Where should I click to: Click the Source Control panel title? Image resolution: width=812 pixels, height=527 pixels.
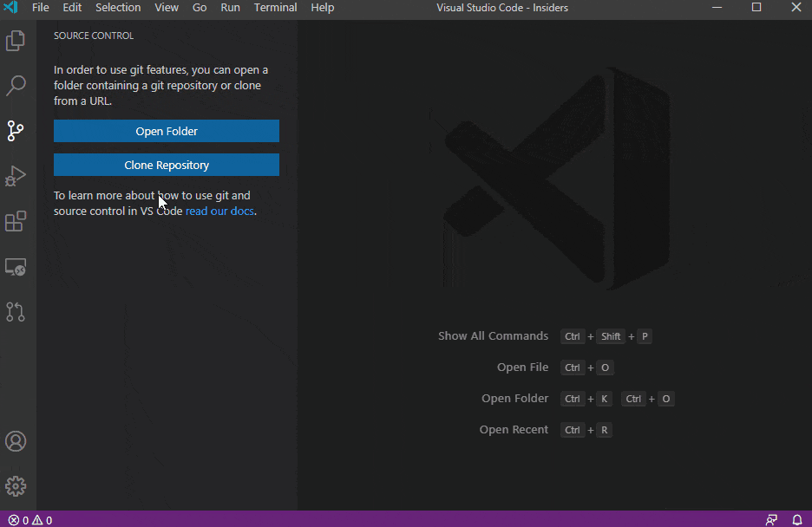[93, 36]
